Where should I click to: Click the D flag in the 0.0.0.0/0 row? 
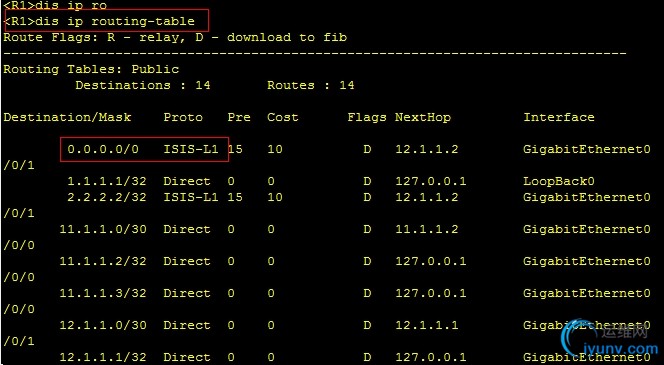(x=367, y=149)
